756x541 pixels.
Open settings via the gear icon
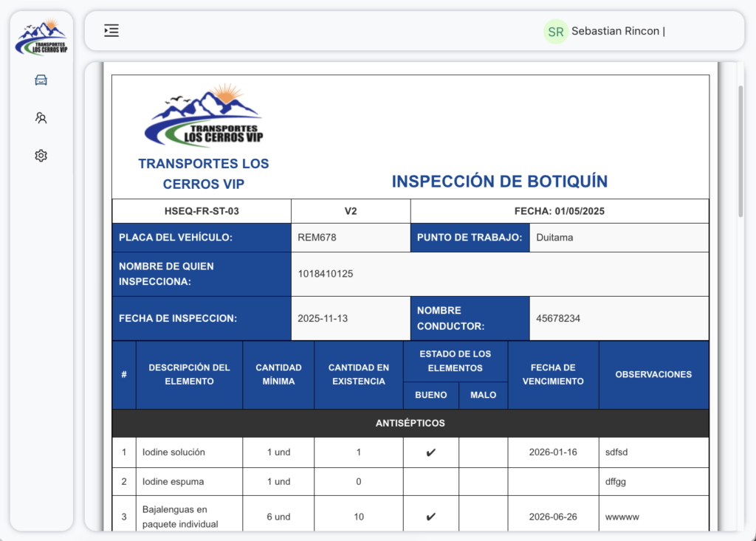click(x=41, y=156)
